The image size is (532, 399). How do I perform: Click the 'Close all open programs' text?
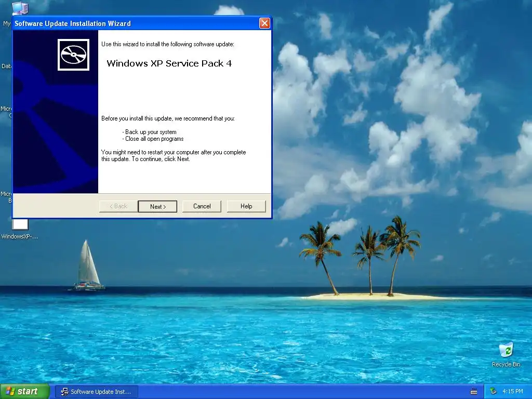pos(154,139)
